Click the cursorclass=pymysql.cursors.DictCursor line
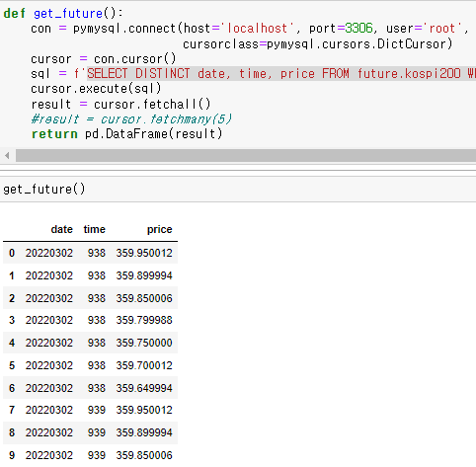 point(318,44)
